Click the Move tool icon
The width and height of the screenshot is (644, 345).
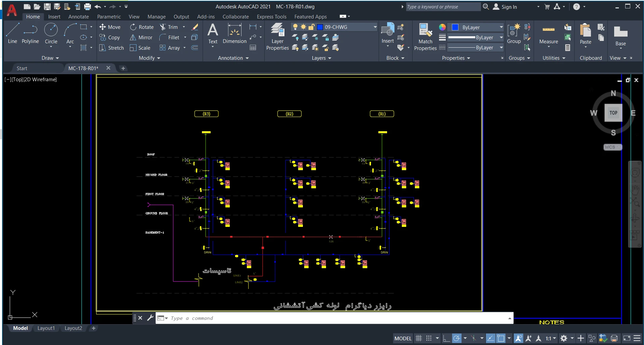[103, 27]
